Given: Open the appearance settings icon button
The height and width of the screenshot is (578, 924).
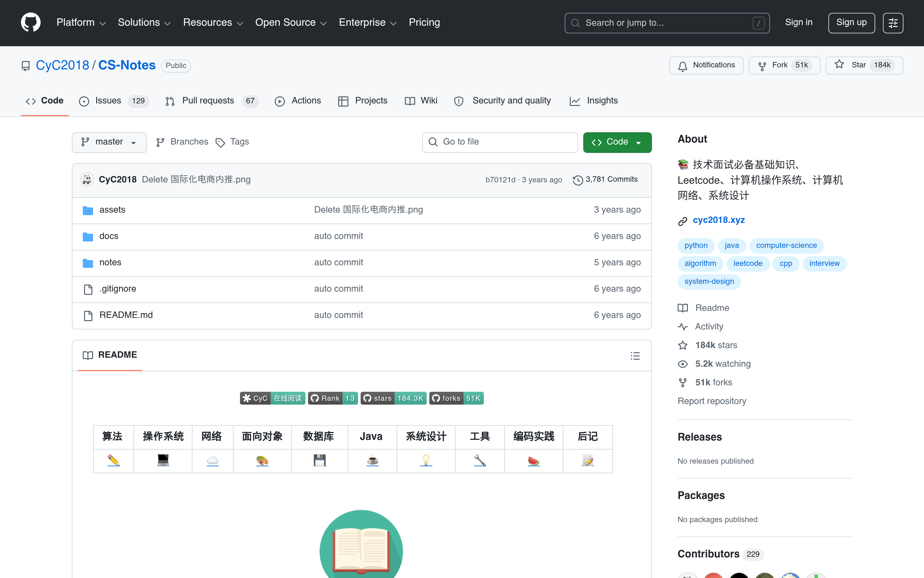Looking at the screenshot, I should [x=893, y=23].
